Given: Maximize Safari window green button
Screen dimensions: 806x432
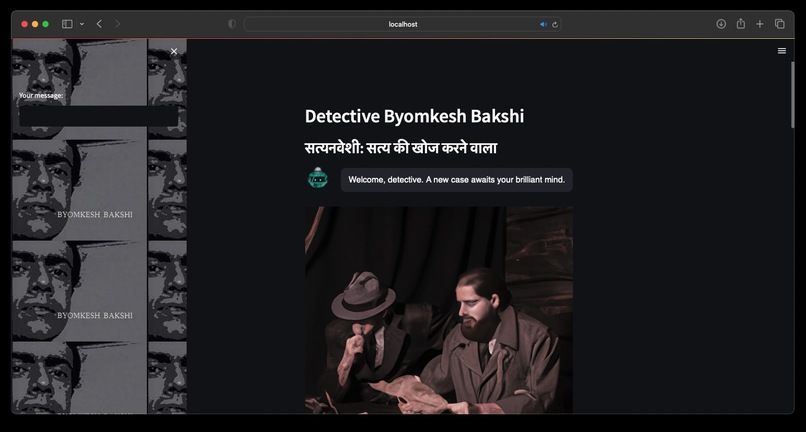Looking at the screenshot, I should tap(45, 24).
